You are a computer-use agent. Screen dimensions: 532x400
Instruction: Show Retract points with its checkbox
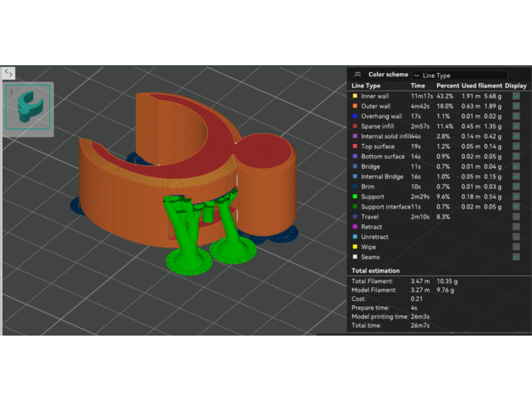[x=516, y=226]
